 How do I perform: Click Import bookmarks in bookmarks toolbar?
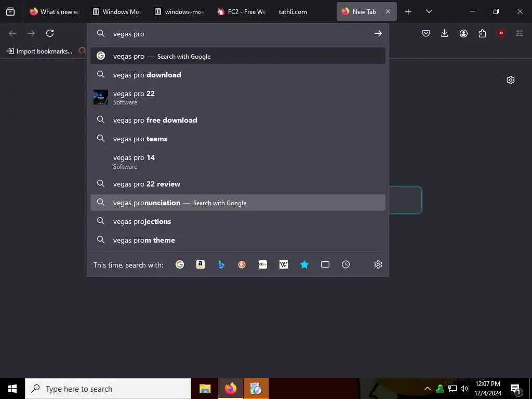(x=39, y=51)
